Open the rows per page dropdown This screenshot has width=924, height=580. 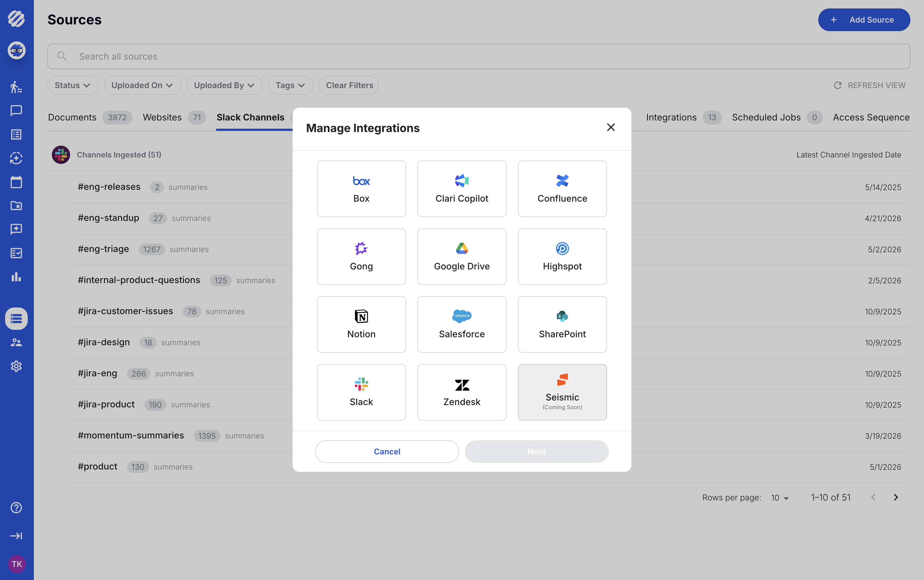(x=780, y=498)
